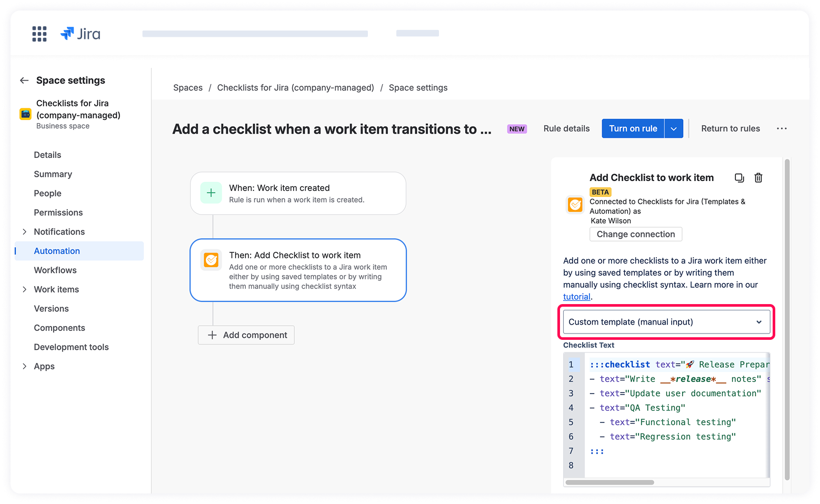Expand the Work items section

tap(24, 289)
